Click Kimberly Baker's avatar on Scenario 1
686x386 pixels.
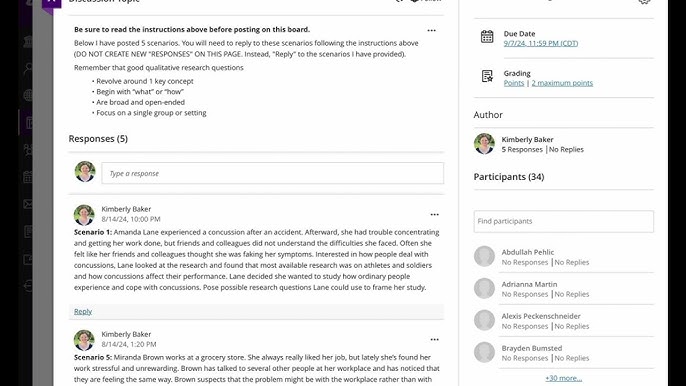(84, 214)
